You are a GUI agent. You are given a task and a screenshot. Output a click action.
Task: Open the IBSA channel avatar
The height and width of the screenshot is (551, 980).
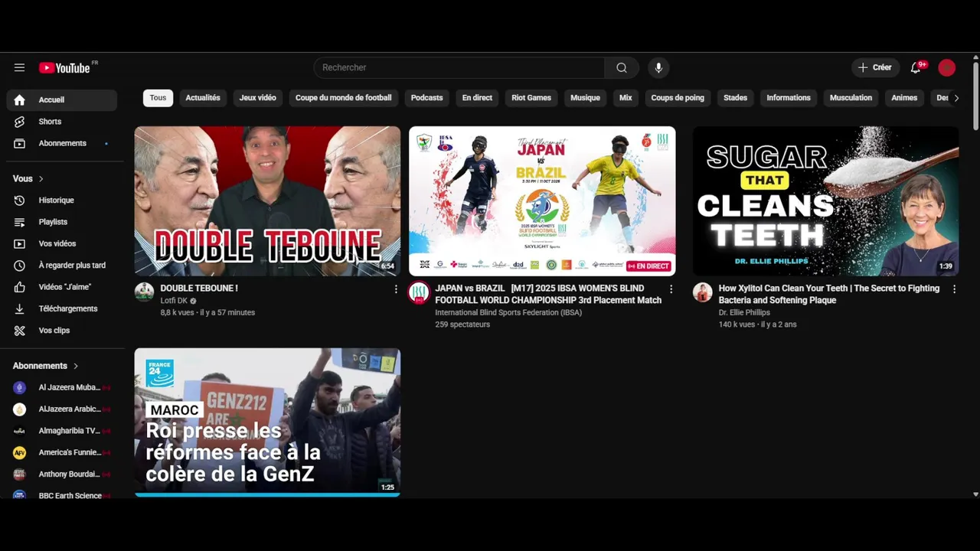click(419, 292)
